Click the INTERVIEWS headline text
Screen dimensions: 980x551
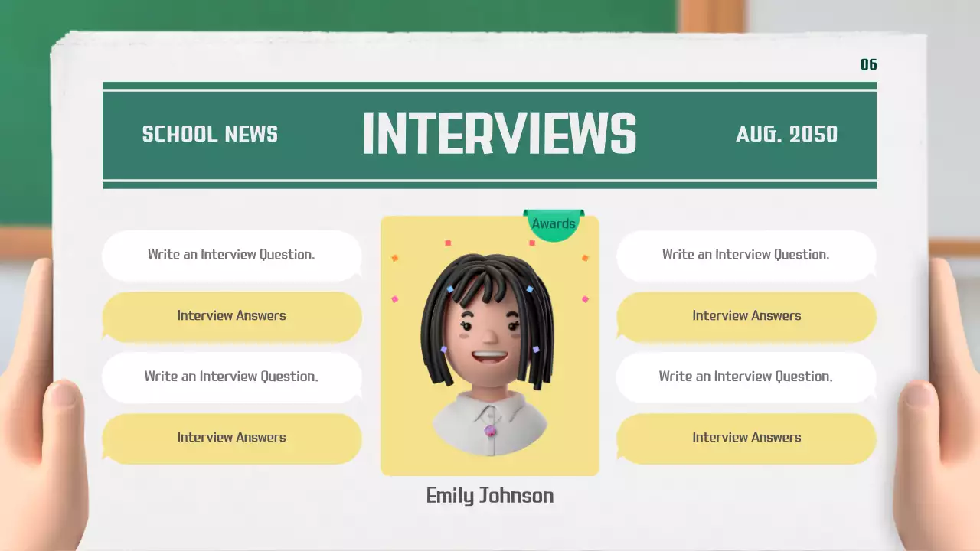point(499,133)
